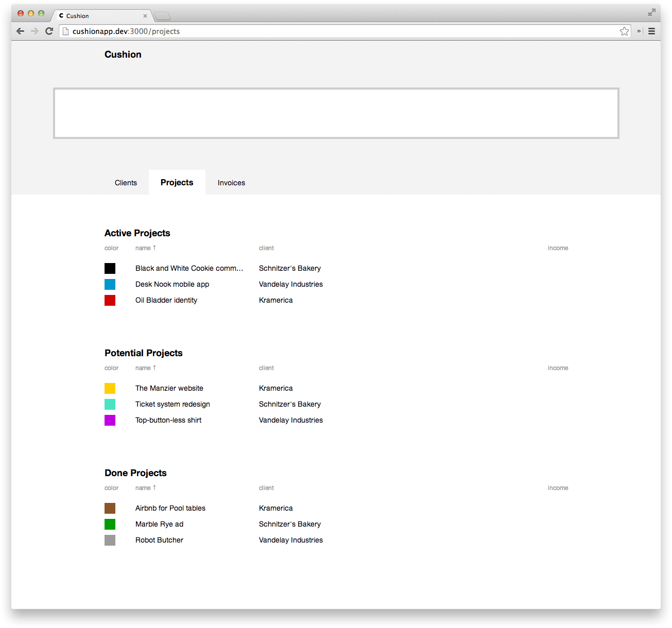The width and height of the screenshot is (672, 628).
Task: Open the Ticket system redesign project
Action: tap(173, 404)
